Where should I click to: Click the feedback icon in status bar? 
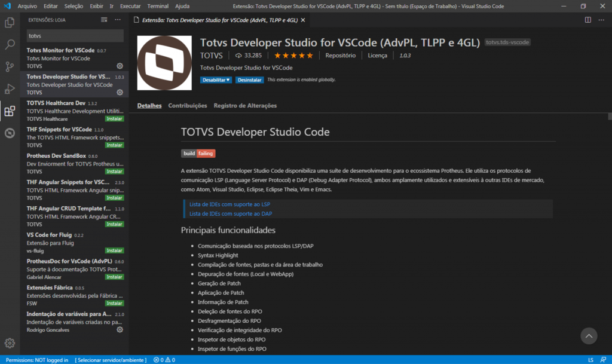click(x=604, y=360)
